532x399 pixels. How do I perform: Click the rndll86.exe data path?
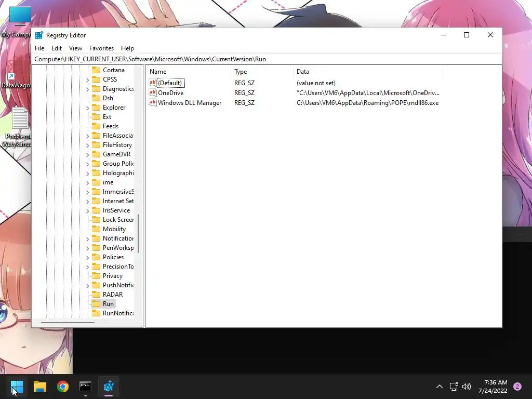coord(367,102)
